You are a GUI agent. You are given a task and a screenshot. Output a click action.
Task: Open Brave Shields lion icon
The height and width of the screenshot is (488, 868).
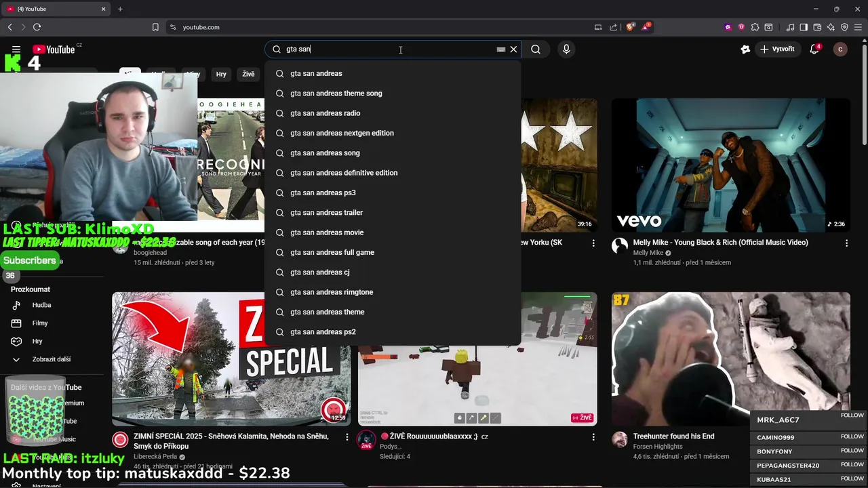630,27
